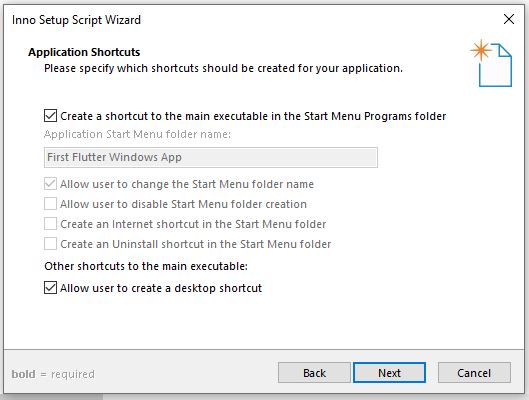Uncheck Start Menu Programs folder shortcut checkbox
Image resolution: width=529 pixels, height=400 pixels.
(50, 116)
